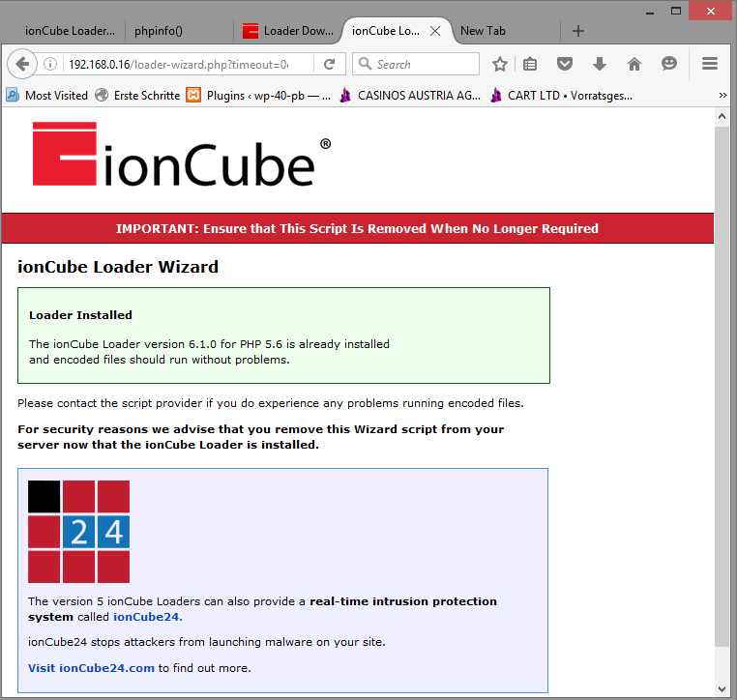Click inside the Search input field
Image resolution: width=737 pixels, height=700 pixels.
click(x=423, y=64)
